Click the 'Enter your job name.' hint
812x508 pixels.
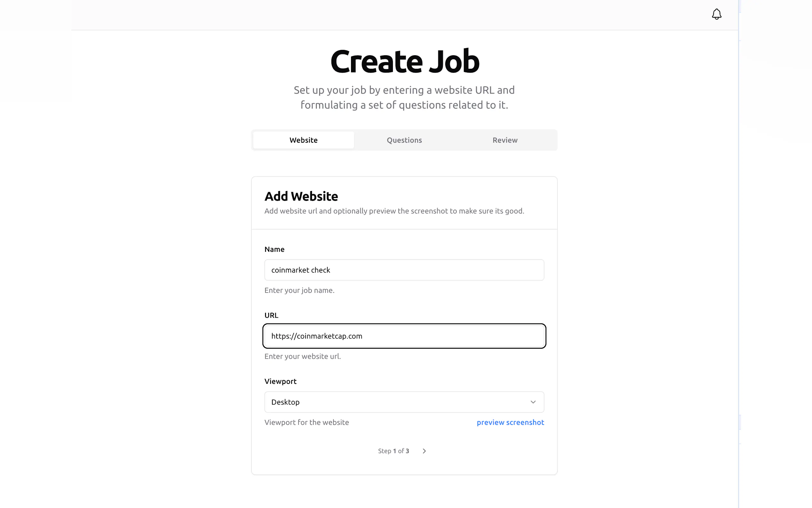pyautogui.click(x=299, y=290)
